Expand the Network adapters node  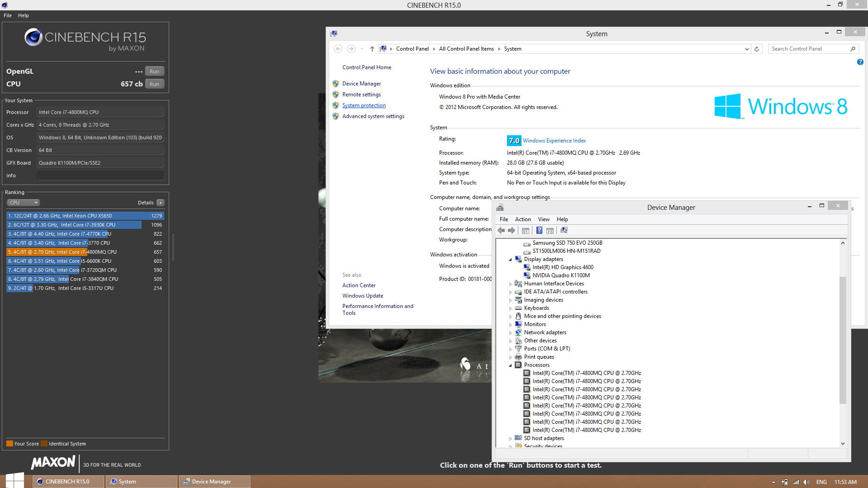(511, 333)
